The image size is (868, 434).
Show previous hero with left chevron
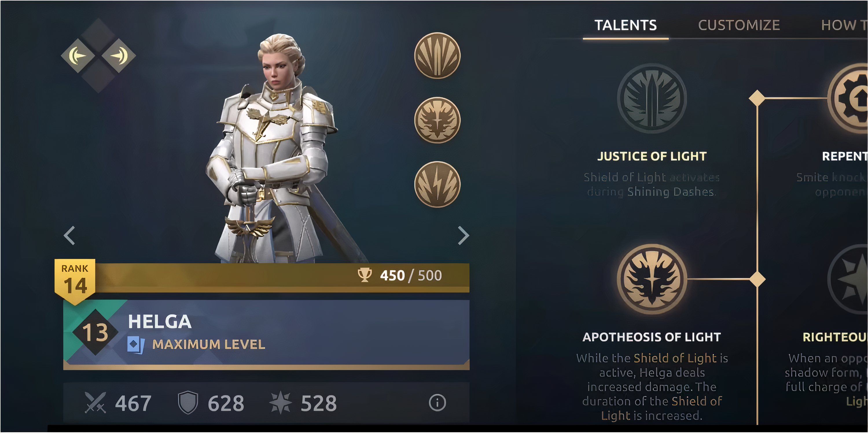coord(69,236)
